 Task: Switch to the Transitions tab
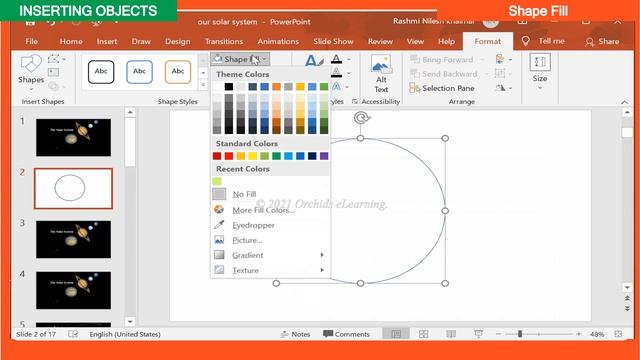click(x=224, y=41)
